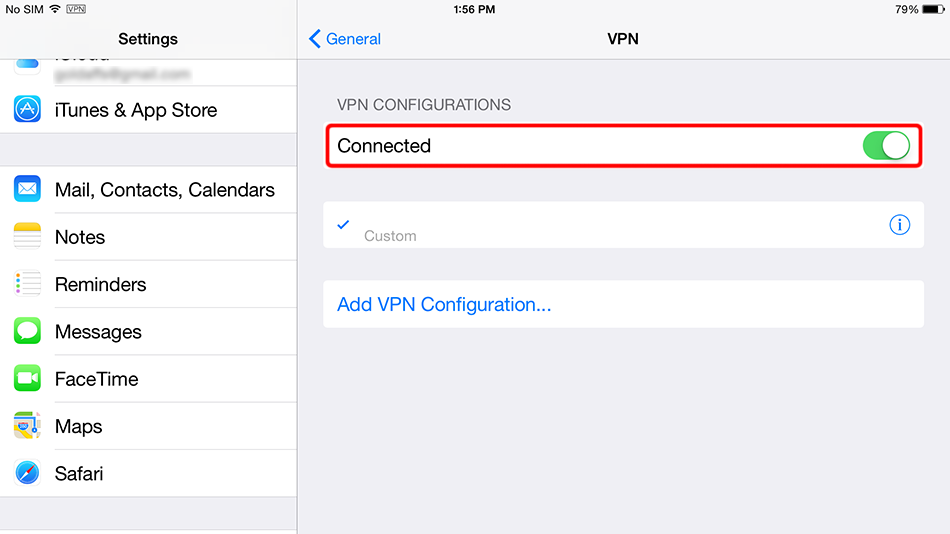
Task: Tap the Safari compass icon
Action: [x=27, y=474]
